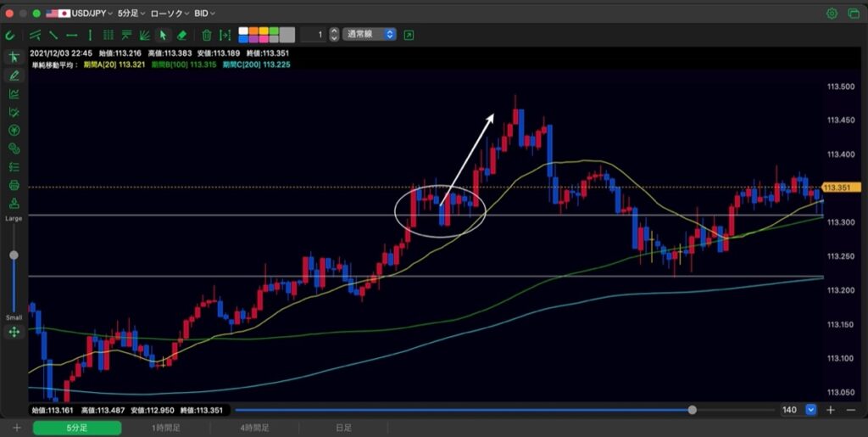The height and width of the screenshot is (437, 868).
Task: Click the 2021/12/03 22:45 date label
Action: point(61,53)
